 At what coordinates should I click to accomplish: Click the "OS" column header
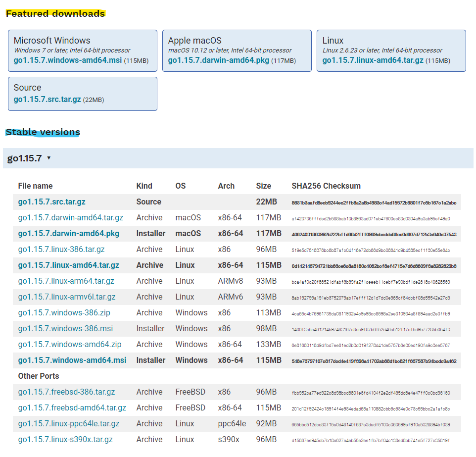click(x=180, y=186)
